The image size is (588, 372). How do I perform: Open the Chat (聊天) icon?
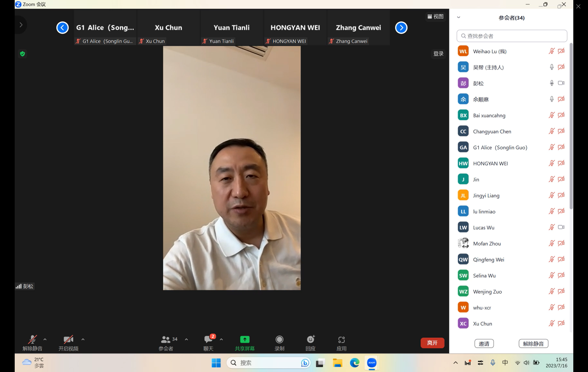[208, 340]
